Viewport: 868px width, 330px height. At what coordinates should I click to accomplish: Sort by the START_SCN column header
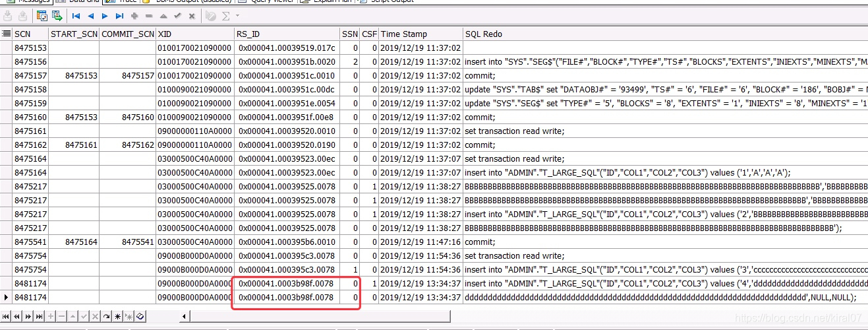point(74,34)
